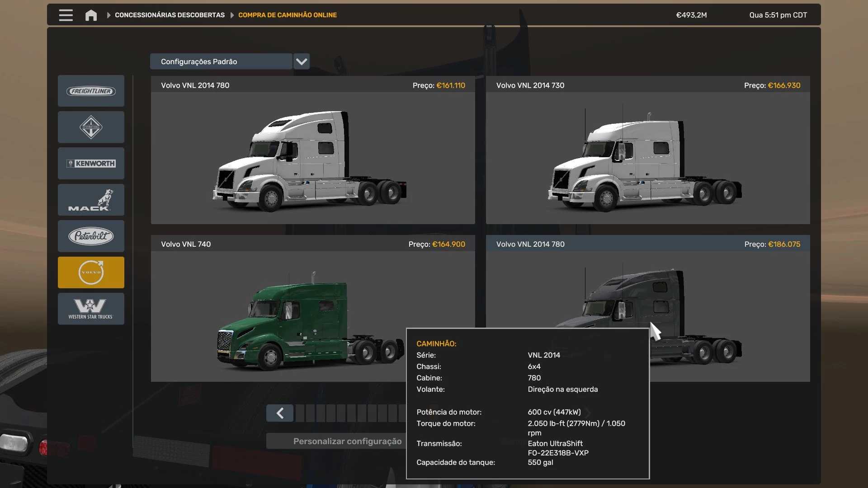The image size is (868, 488).
Task: Select white Volvo VNL 2014 780 truck
Action: [x=312, y=158]
